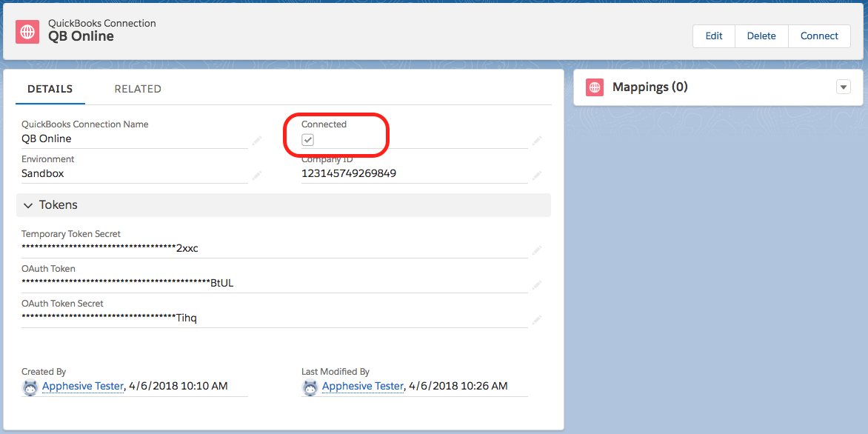Click QB Online connection name value
The height and width of the screenshot is (434, 868).
pos(47,138)
